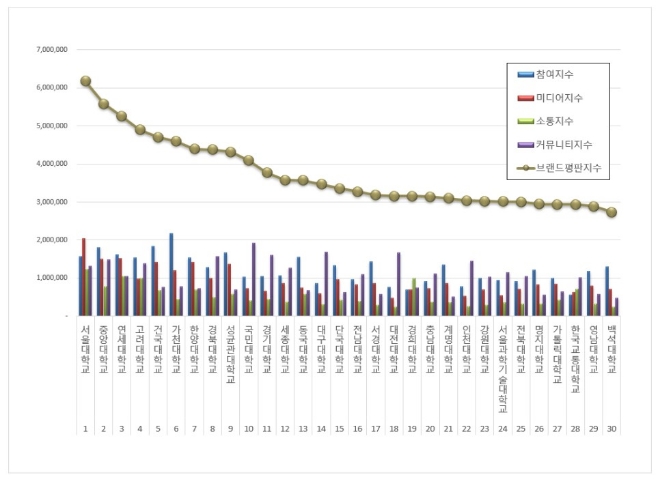Click the 대전대학교 axis label
Viewport: 660px width, 479px height.
394,349
